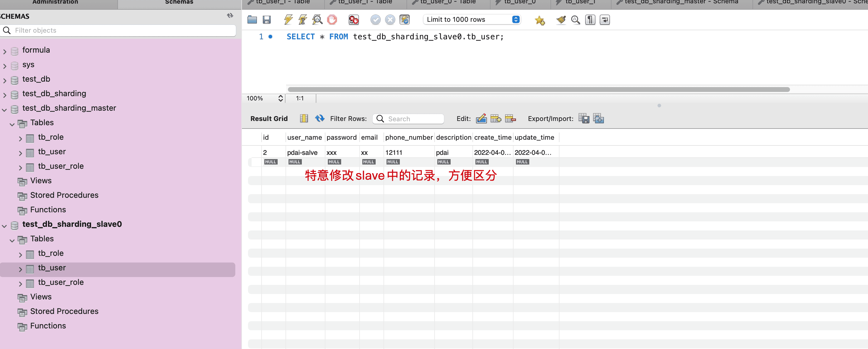The height and width of the screenshot is (349, 868).
Task: Click the horizontal scrollbar in query editor
Action: point(538,90)
